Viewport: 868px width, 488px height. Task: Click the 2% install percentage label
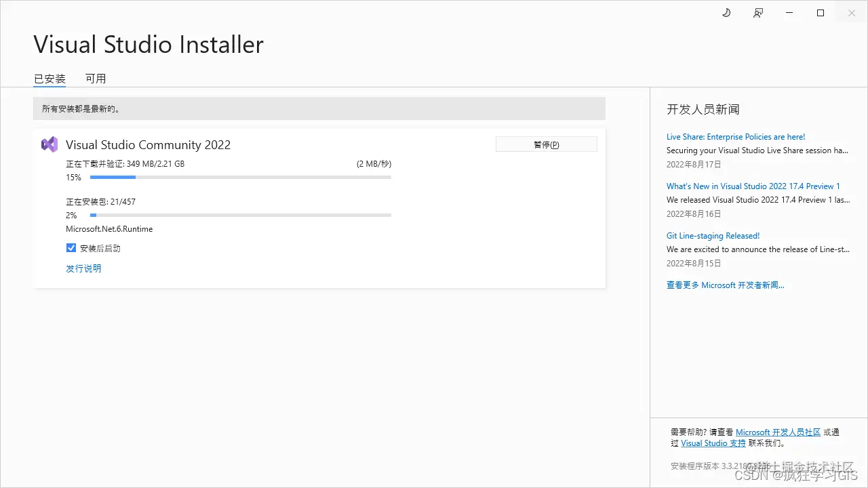coord(71,216)
